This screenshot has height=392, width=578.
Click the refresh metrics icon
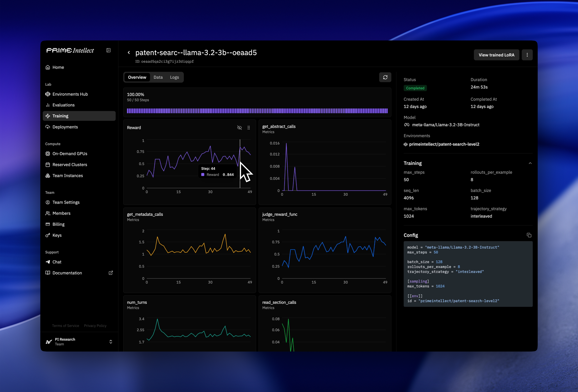(385, 77)
